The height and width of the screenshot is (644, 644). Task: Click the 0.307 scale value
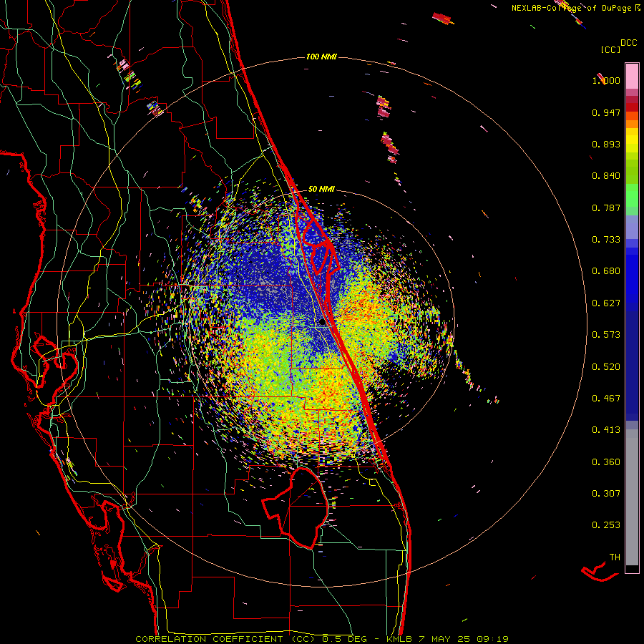[x=606, y=494]
